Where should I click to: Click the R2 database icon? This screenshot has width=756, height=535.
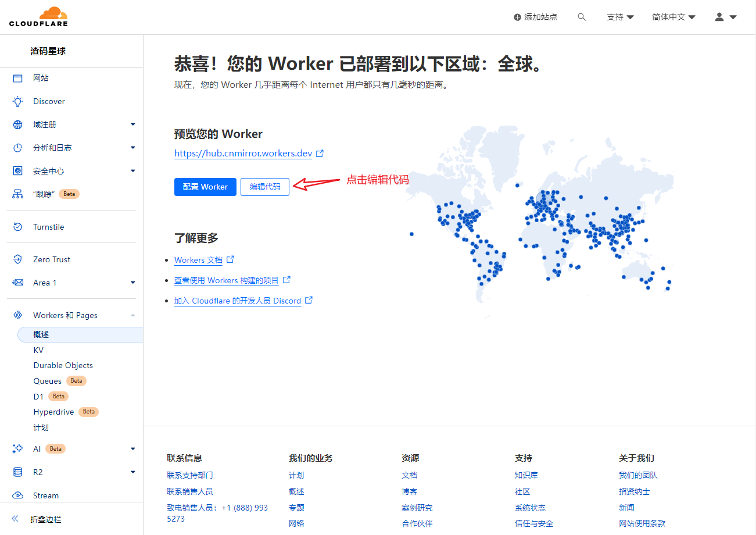pyautogui.click(x=18, y=472)
